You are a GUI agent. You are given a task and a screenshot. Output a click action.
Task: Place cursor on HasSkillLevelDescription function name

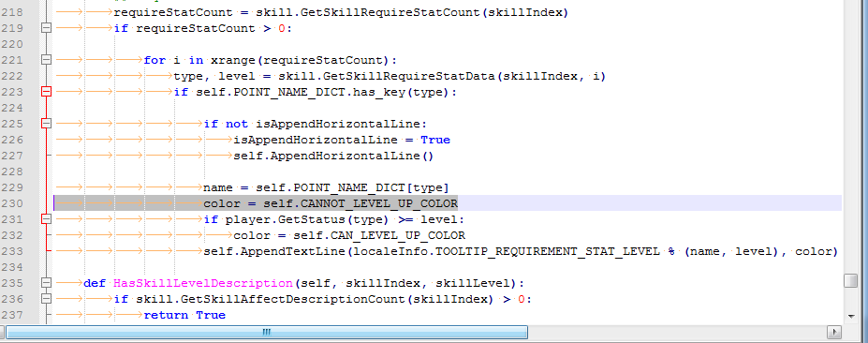click(x=203, y=283)
